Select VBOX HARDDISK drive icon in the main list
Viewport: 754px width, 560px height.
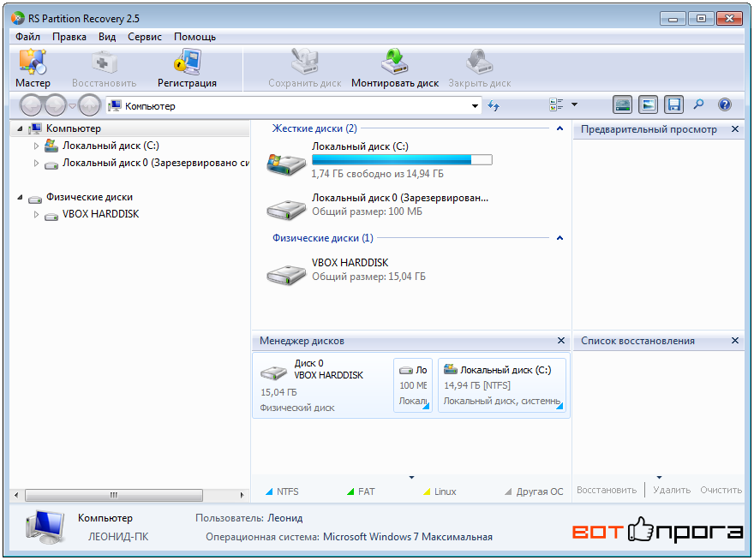point(286,275)
